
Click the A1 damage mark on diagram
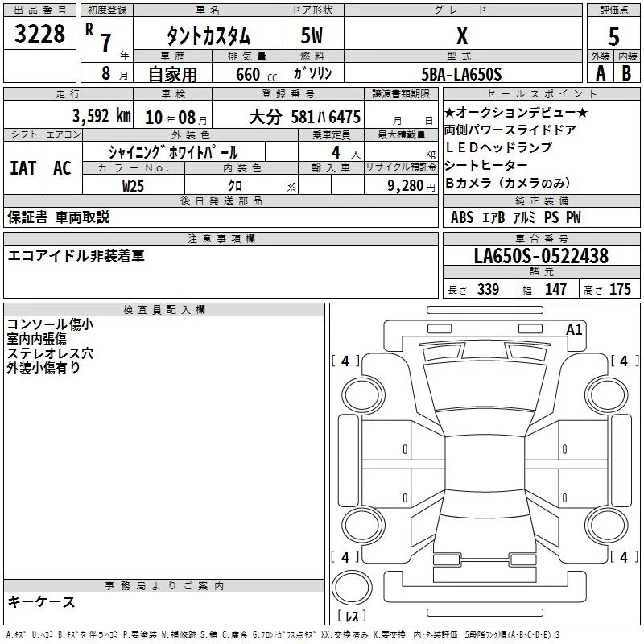coord(574,330)
